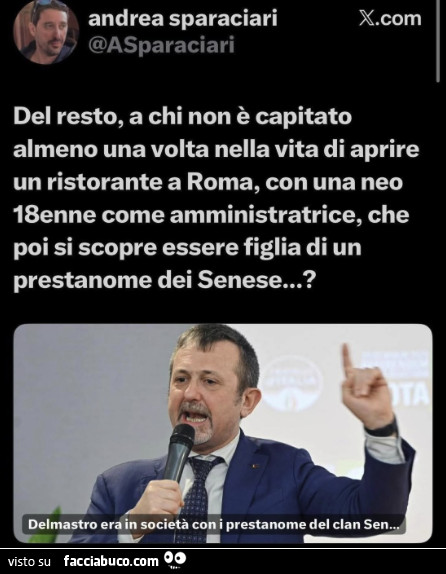
Task: Click the facciabuco googly eyes logo
Action: [175, 560]
